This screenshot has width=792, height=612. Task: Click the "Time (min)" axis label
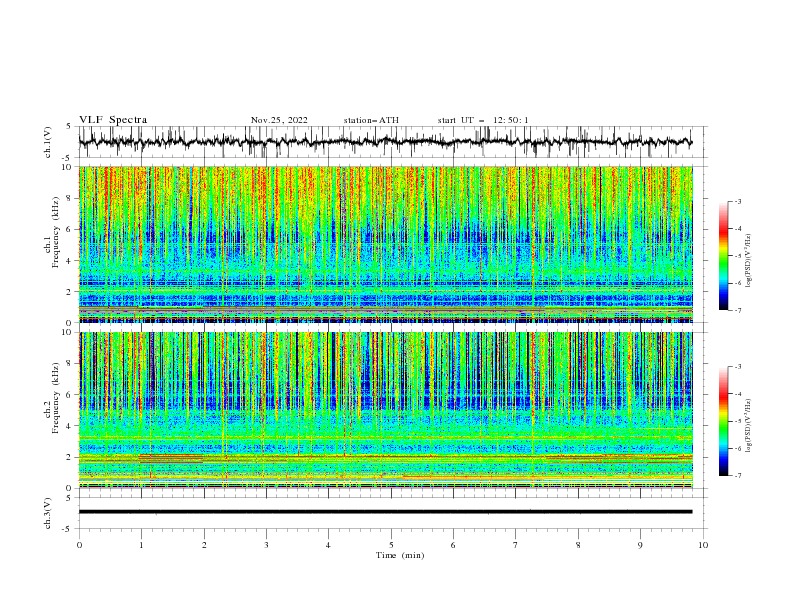pyautogui.click(x=400, y=555)
